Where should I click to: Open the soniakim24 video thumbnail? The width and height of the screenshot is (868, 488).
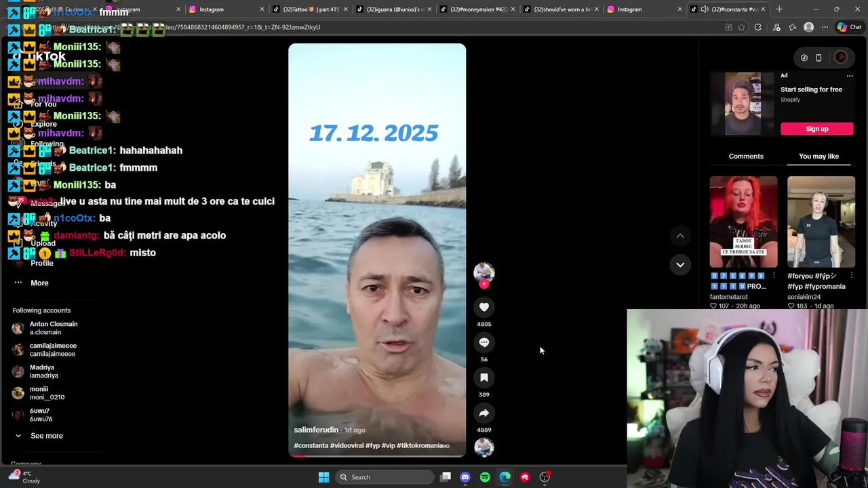[821, 222]
